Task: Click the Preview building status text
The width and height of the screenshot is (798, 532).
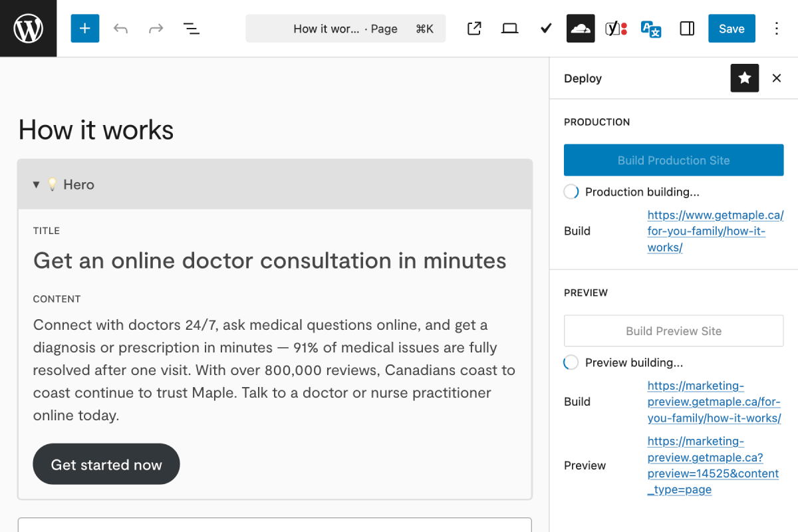Action: click(634, 363)
